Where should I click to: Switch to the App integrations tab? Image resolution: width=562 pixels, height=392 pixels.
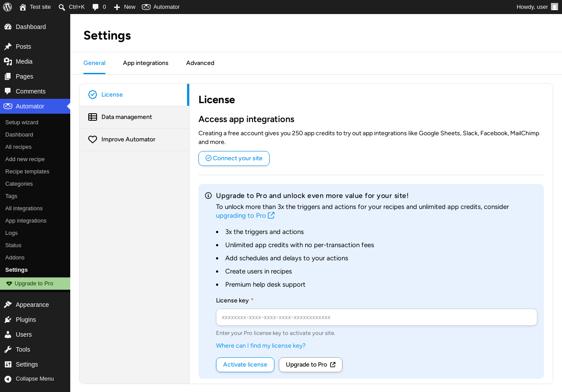(x=146, y=63)
